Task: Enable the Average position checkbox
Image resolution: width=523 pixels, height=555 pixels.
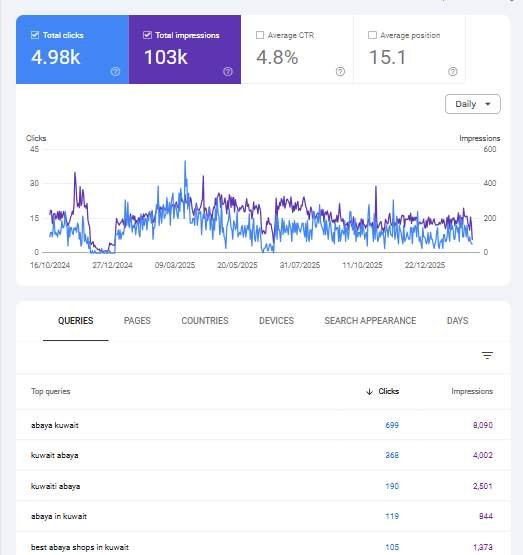Action: [x=372, y=35]
